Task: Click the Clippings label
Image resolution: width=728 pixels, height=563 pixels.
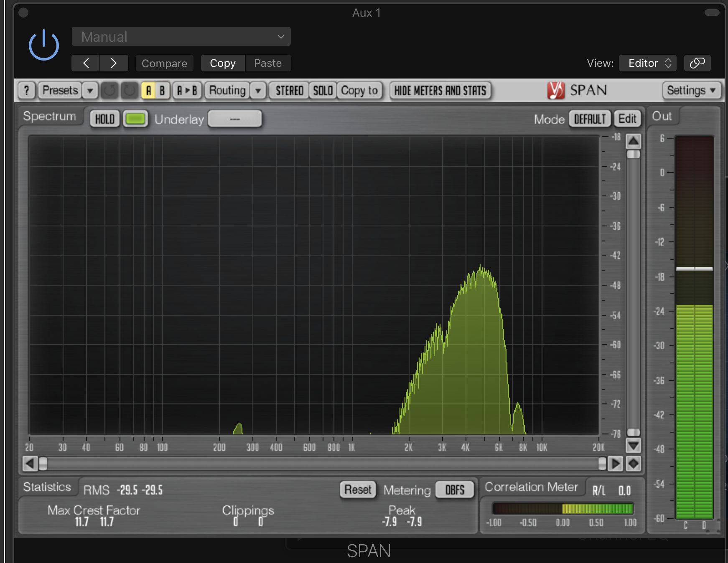Action: pyautogui.click(x=248, y=510)
